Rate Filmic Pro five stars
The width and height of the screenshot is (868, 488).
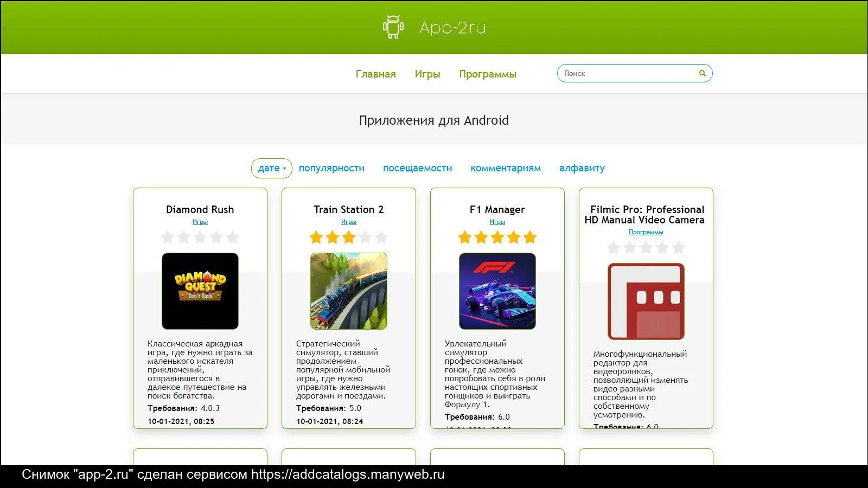[x=679, y=247]
